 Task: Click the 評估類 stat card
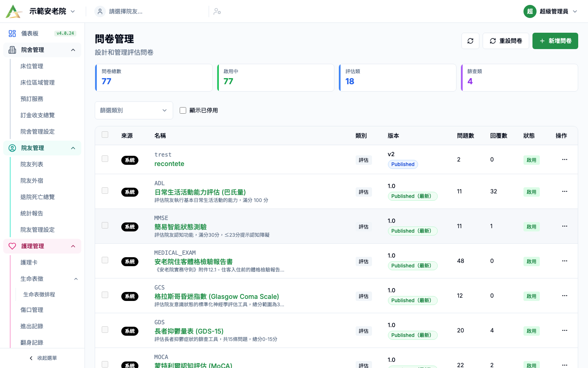[397, 78]
